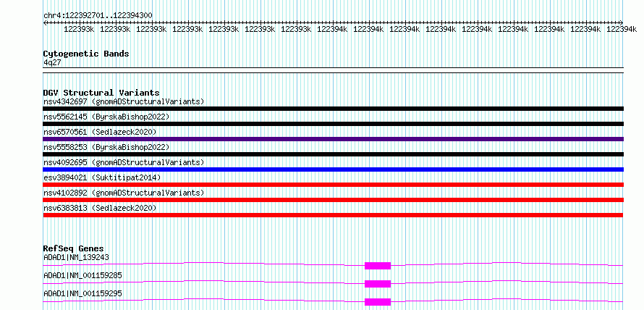
Task: Click the magenta exon box of ADAD1|NM_001159295
Action: (x=378, y=302)
